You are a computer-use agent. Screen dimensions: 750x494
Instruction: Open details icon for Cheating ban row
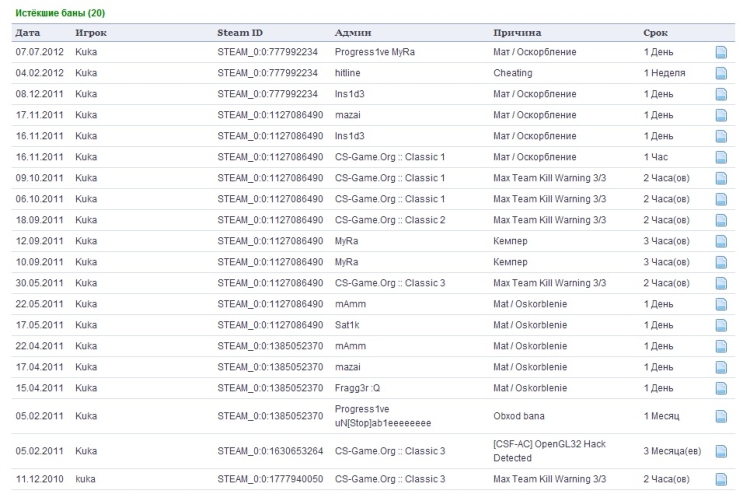tap(721, 73)
